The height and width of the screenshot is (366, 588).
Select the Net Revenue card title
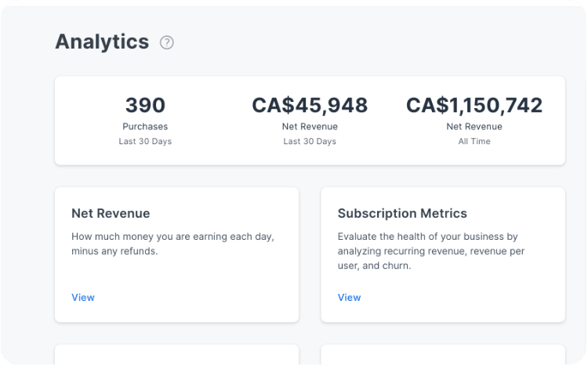point(111,213)
